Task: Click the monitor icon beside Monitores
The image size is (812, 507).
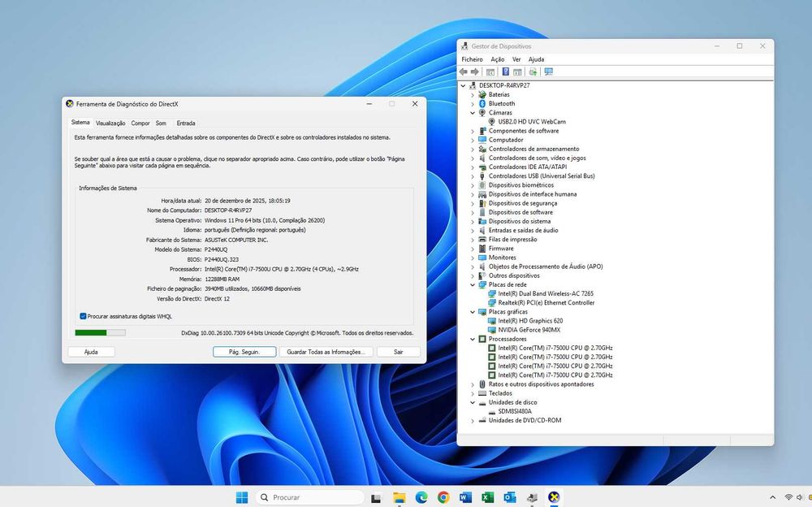Action: [482, 258]
